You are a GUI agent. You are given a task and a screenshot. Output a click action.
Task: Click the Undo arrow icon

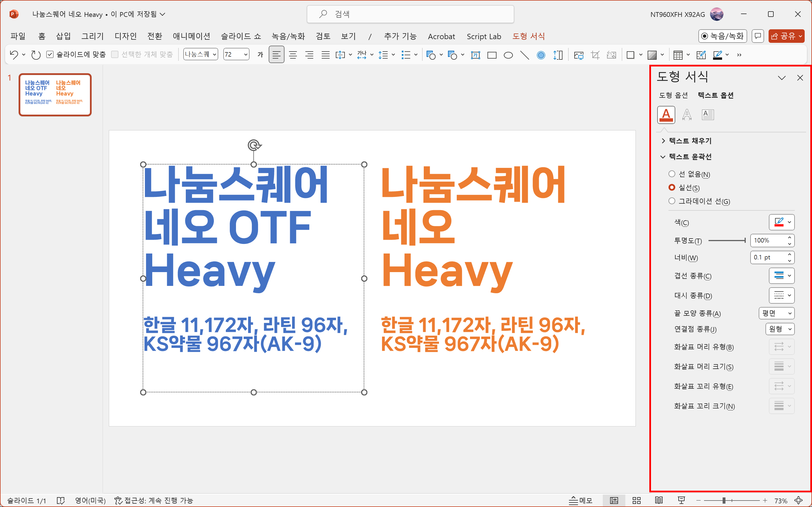(14, 55)
